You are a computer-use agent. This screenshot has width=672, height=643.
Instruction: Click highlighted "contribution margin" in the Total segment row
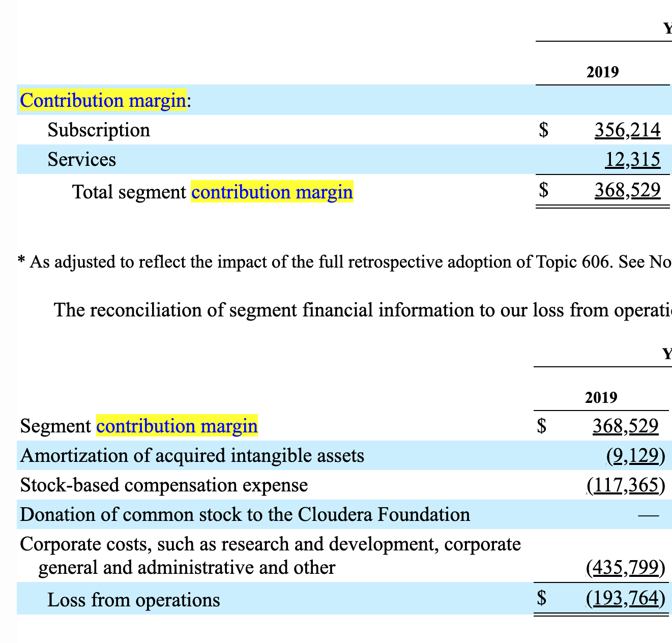(272, 192)
